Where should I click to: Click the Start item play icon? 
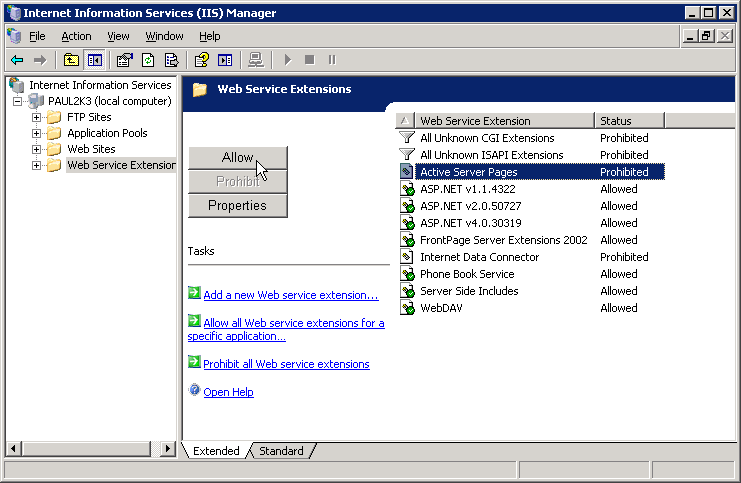[x=287, y=60]
